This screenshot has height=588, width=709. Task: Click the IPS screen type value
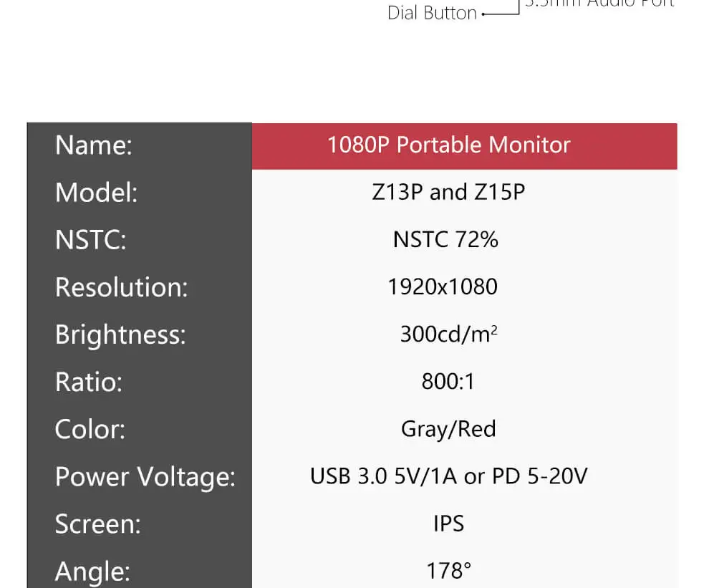[x=448, y=524]
